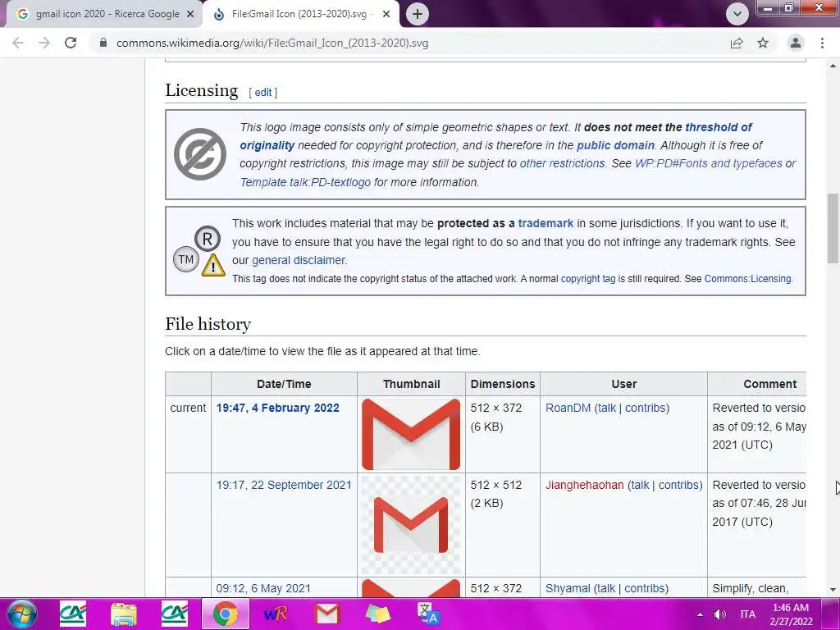The height and width of the screenshot is (630, 840).
Task: Open the copyright tag link
Action: (588, 279)
